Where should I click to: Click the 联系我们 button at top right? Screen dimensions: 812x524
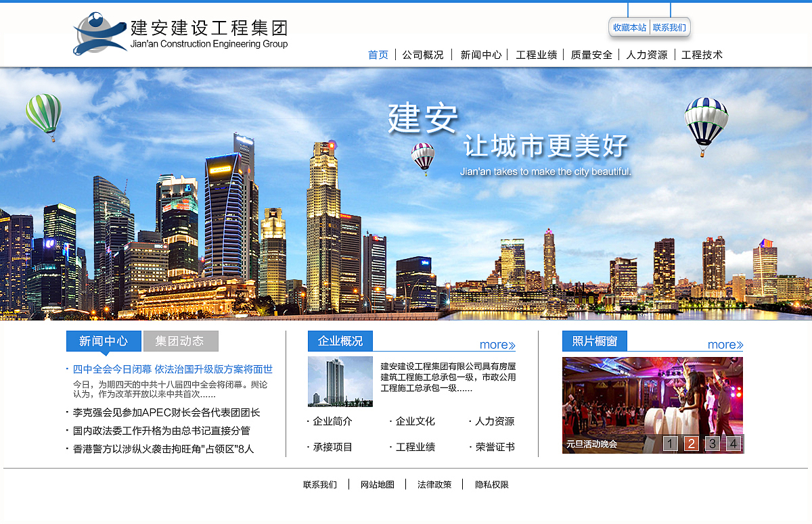670,28
